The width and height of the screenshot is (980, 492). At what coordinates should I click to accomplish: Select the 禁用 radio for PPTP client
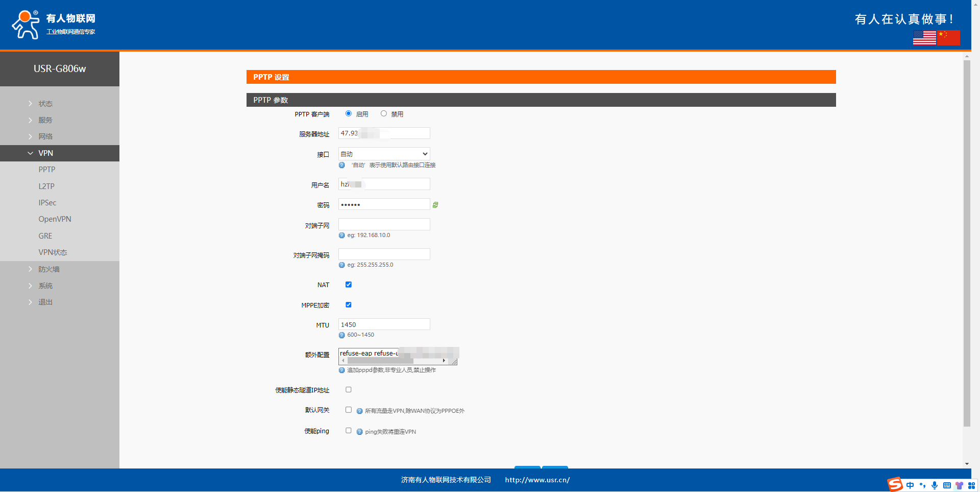[x=384, y=113]
